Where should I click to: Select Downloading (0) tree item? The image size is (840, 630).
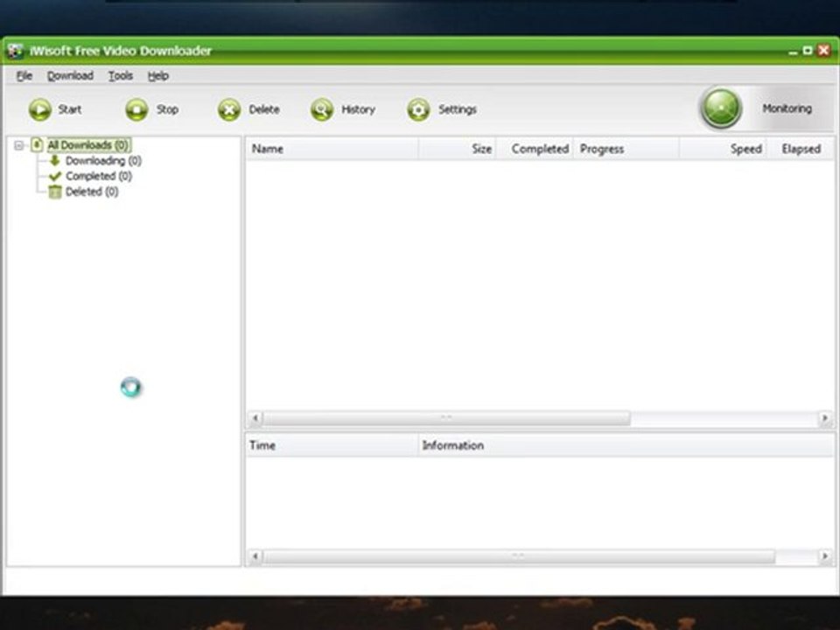pyautogui.click(x=103, y=161)
